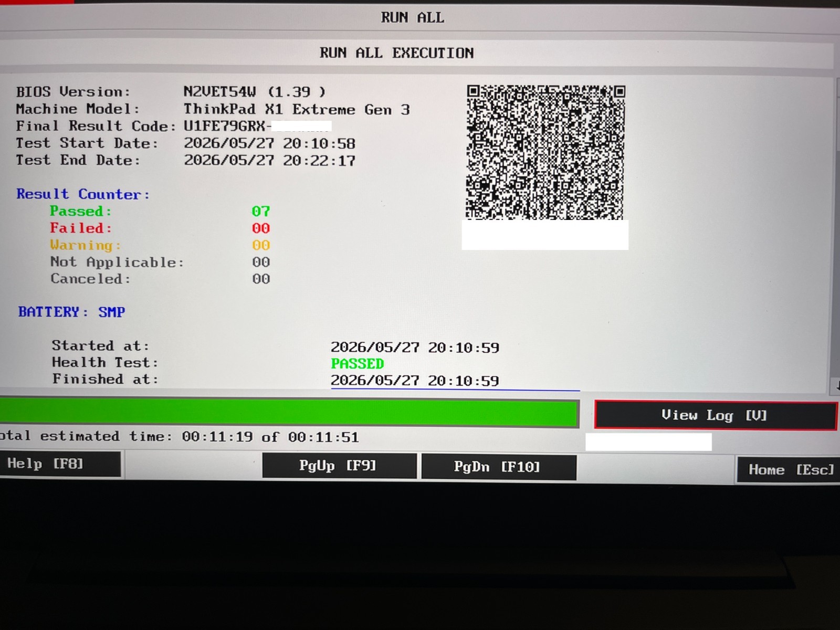Click the Not Applicable label
This screenshot has width=840, height=630.
[x=117, y=262]
